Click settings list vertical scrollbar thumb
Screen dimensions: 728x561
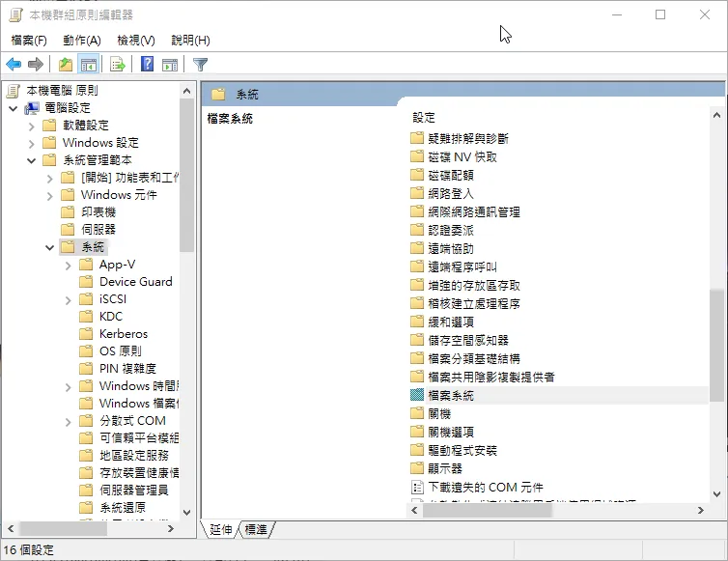716,346
